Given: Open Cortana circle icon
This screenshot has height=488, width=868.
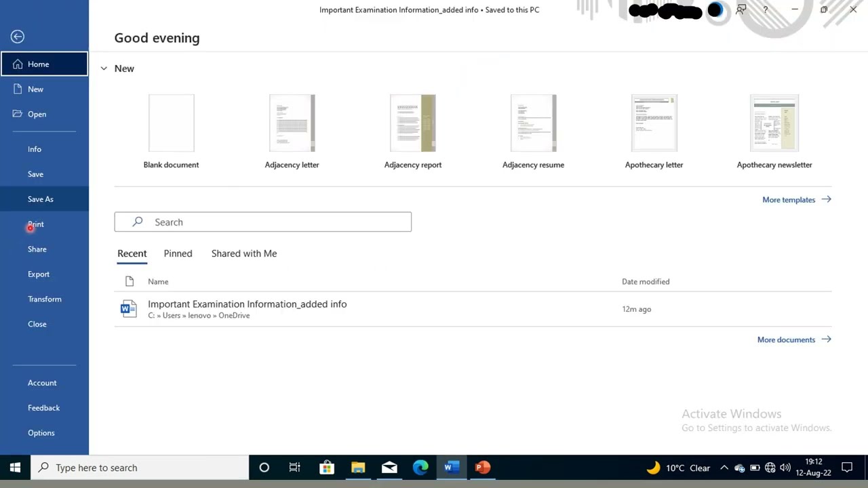Looking at the screenshot, I should [264, 468].
